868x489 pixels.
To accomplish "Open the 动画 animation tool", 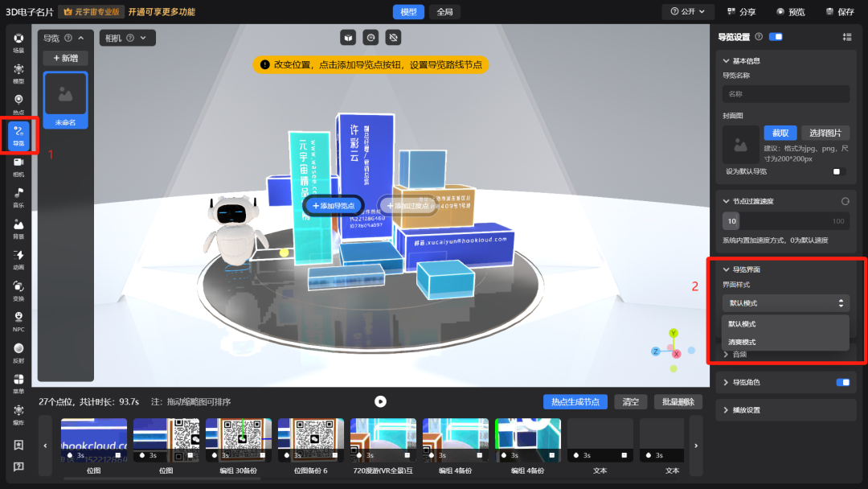I will 18,260.
